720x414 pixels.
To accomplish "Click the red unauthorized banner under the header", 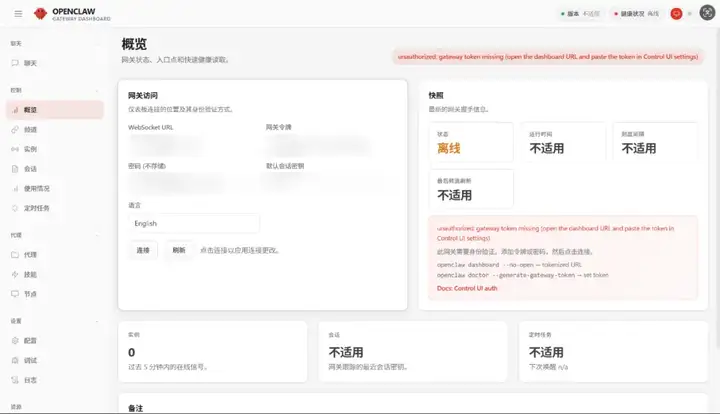I will point(548,57).
